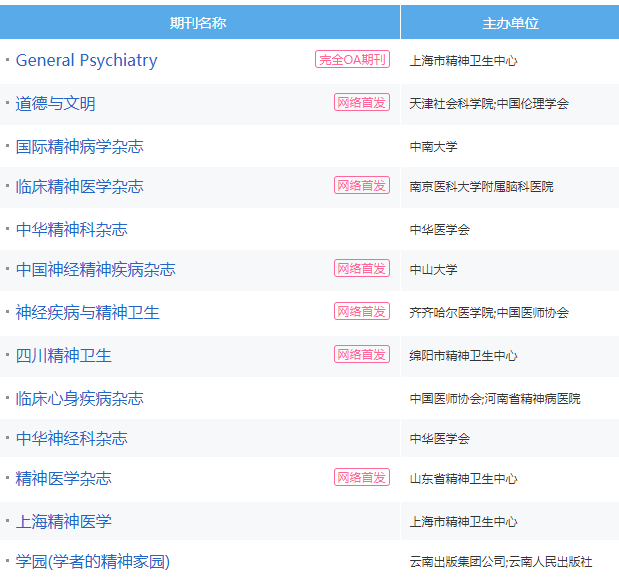Select sponsor 上海市精神卫生中心 in 上海精神医学 row
Screen dimensions: 619x587
coord(463,521)
